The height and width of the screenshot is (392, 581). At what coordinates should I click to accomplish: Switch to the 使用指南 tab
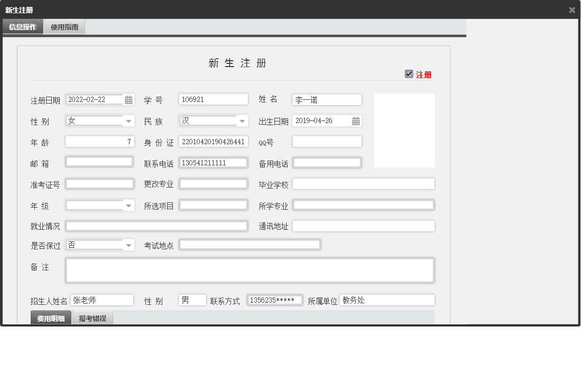pos(64,27)
